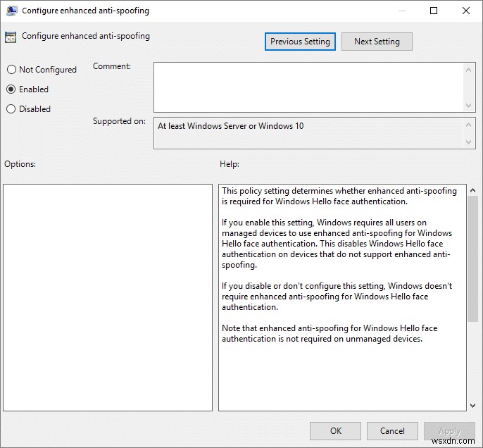Close the Configure enhanced anti-spoofing window

click(466, 11)
